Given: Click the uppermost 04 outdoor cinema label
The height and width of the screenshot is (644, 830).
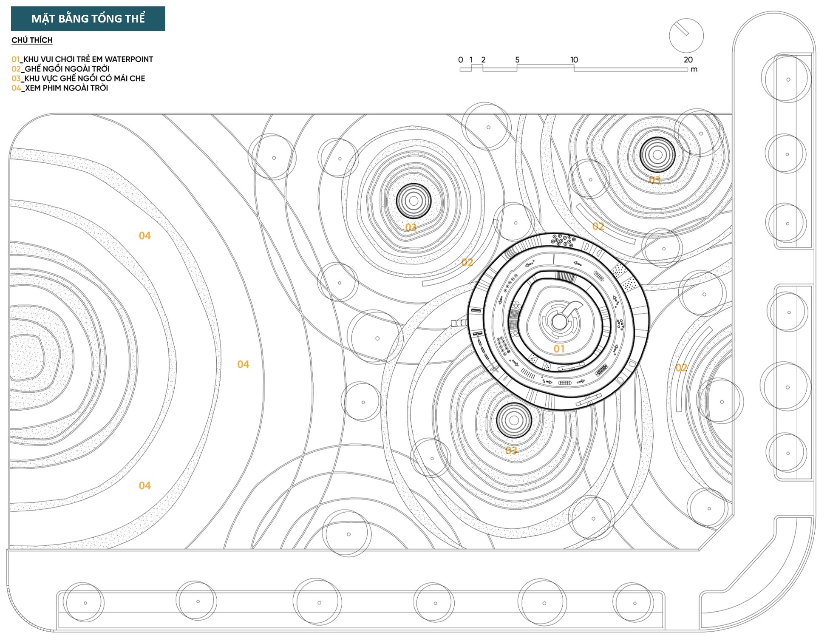Looking at the screenshot, I should (144, 235).
